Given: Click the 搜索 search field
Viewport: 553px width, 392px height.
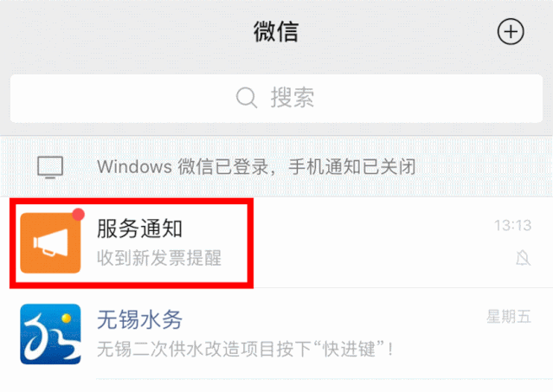Looking at the screenshot, I should 277,99.
